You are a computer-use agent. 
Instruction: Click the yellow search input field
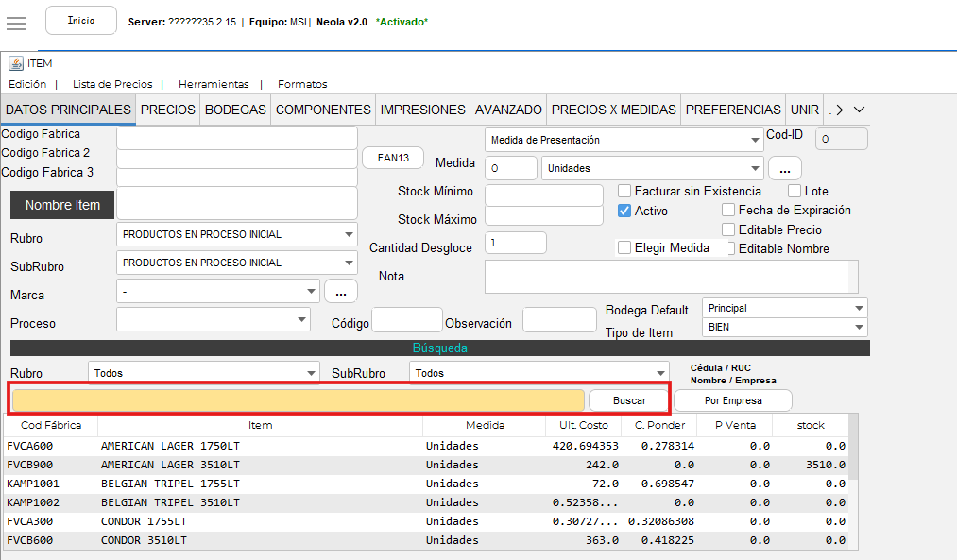[x=298, y=400]
